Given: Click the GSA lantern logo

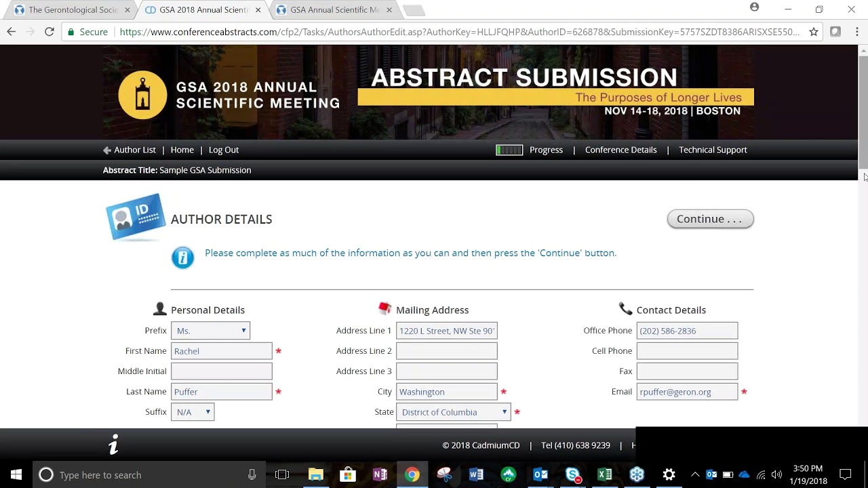Looking at the screenshot, I should [142, 95].
